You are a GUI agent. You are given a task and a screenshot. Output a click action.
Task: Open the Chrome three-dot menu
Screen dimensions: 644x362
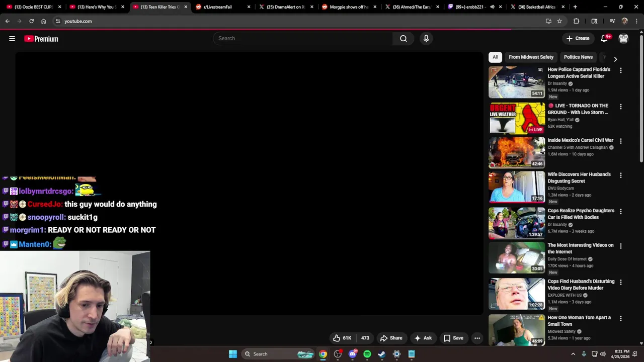[x=637, y=21]
